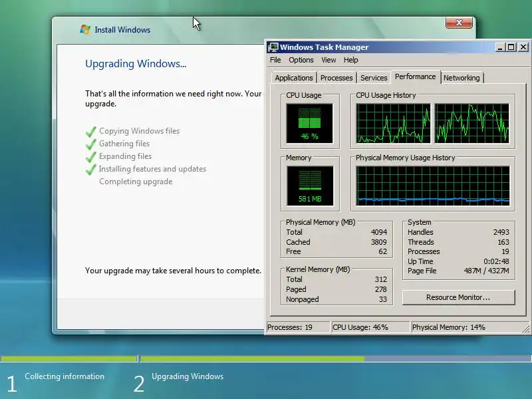Click 'Processes: 19' in the status bar
The width and height of the screenshot is (532, 399).
290,327
